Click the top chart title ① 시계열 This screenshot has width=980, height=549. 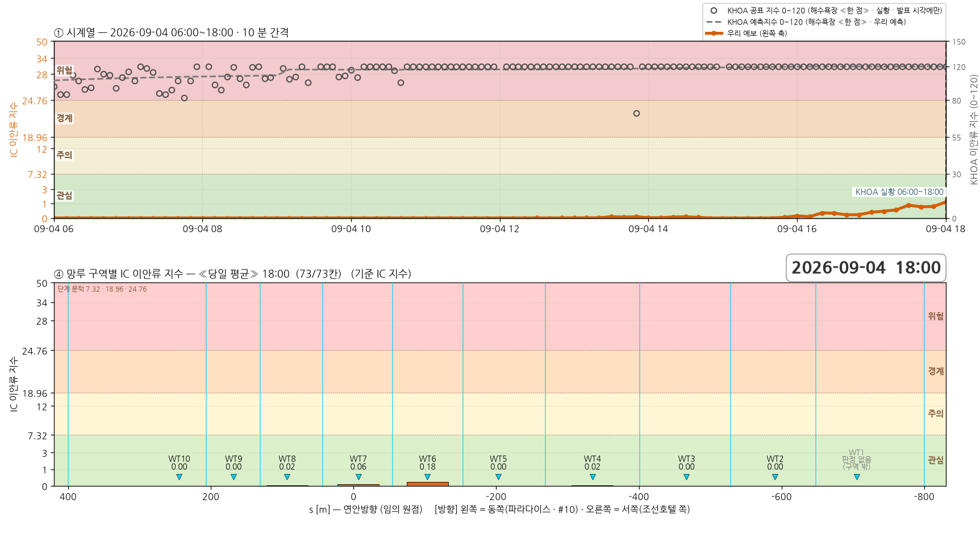click(x=171, y=32)
